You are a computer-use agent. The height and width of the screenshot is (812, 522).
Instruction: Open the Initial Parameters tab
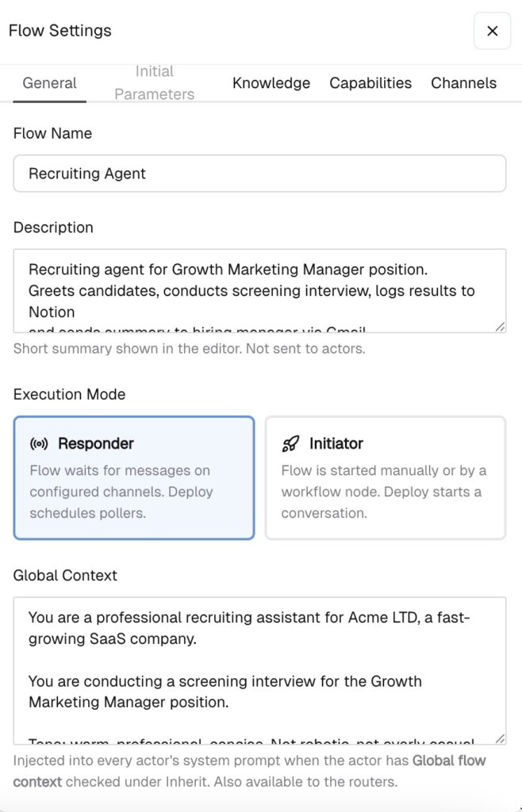155,82
